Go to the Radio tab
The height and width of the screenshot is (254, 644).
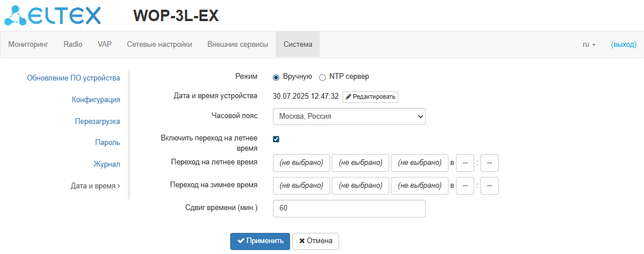(73, 45)
